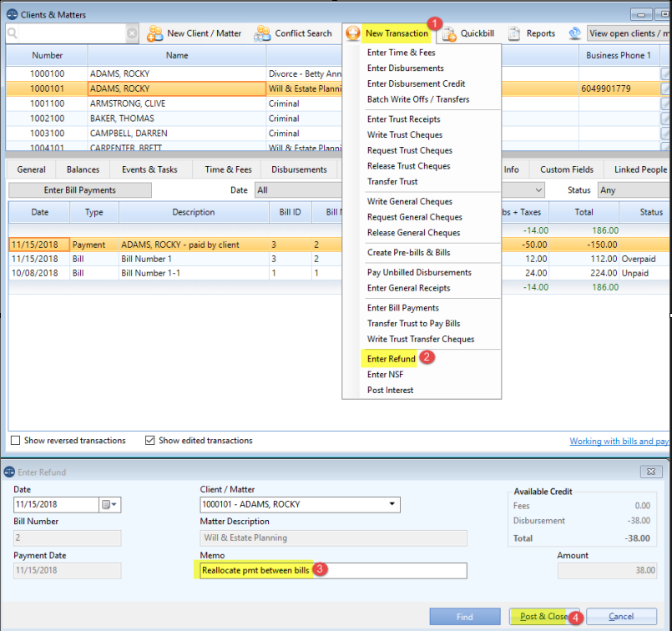Open the Events & Tasks tab
The image size is (672, 631).
point(149,169)
